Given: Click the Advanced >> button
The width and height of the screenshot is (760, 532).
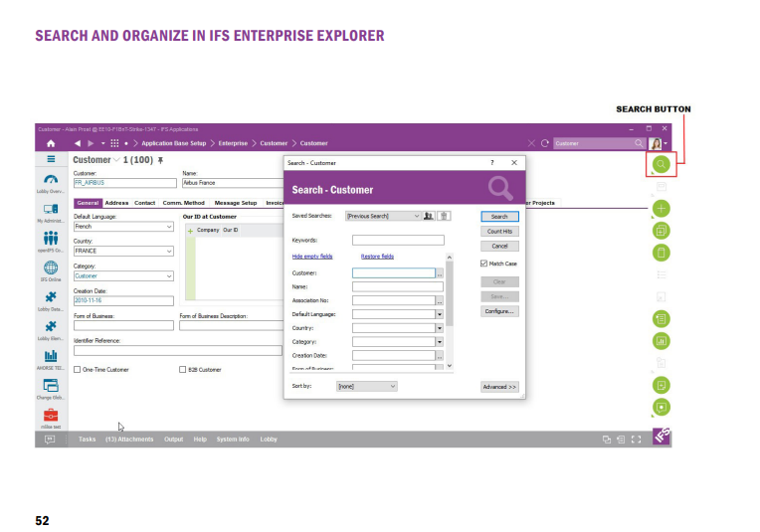Looking at the screenshot, I should (x=499, y=387).
